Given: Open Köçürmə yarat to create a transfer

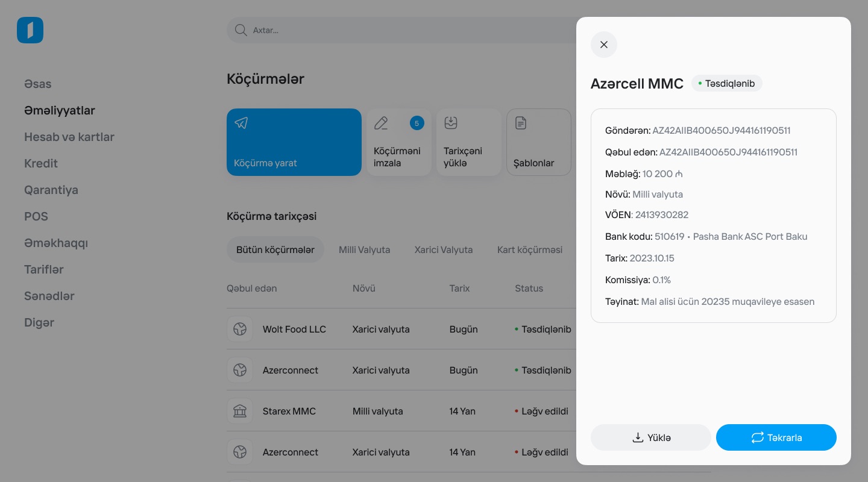Looking at the screenshot, I should tap(294, 142).
